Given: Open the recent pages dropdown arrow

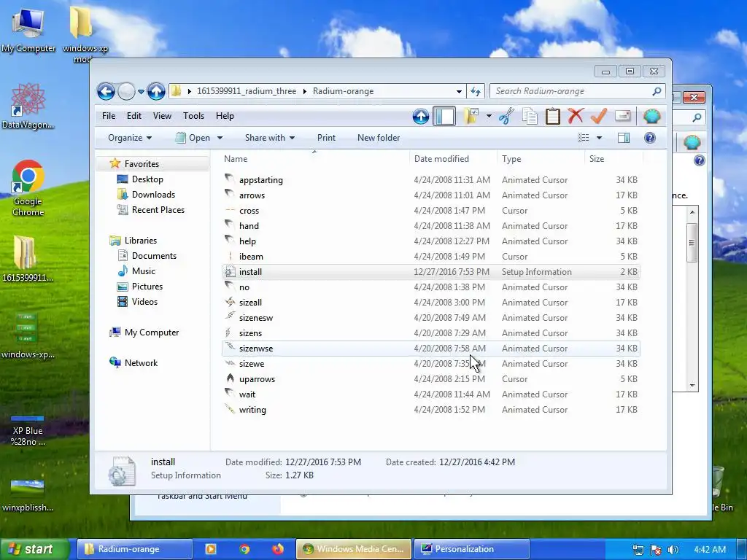Looking at the screenshot, I should tap(141, 91).
